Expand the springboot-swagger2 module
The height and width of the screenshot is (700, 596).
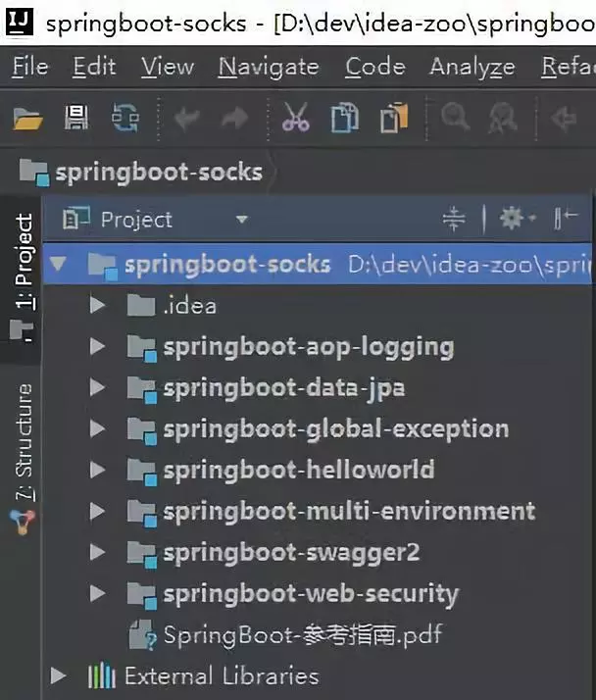(x=97, y=552)
